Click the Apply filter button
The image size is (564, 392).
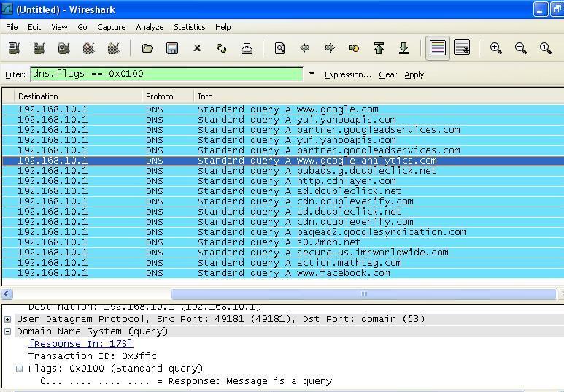point(414,74)
